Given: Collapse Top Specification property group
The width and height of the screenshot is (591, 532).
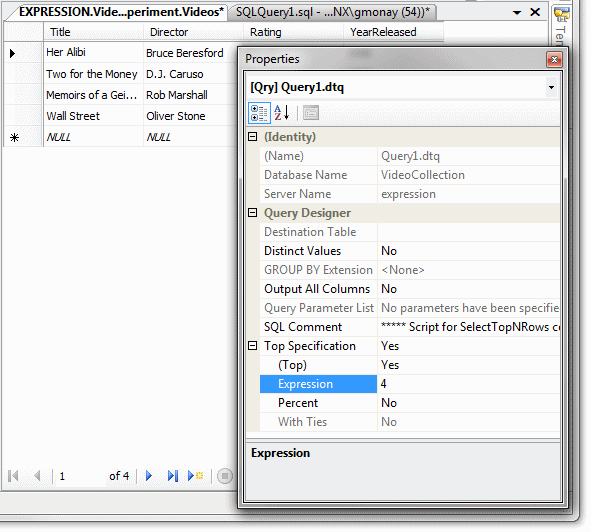Looking at the screenshot, I should 253,346.
